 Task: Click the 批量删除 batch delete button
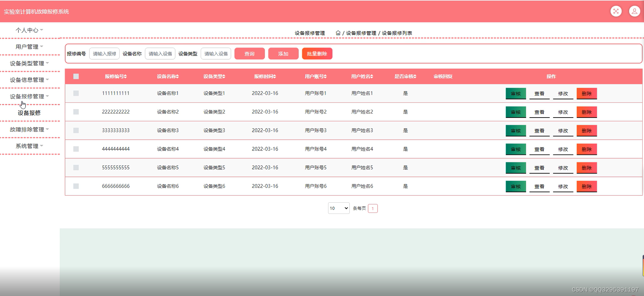point(317,54)
